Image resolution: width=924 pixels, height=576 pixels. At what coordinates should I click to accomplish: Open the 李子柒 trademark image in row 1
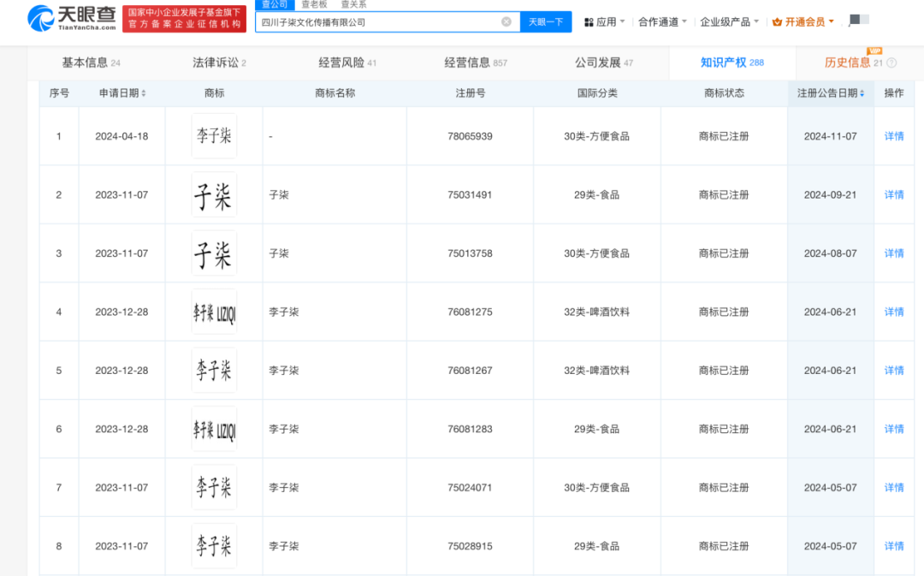[x=214, y=136]
